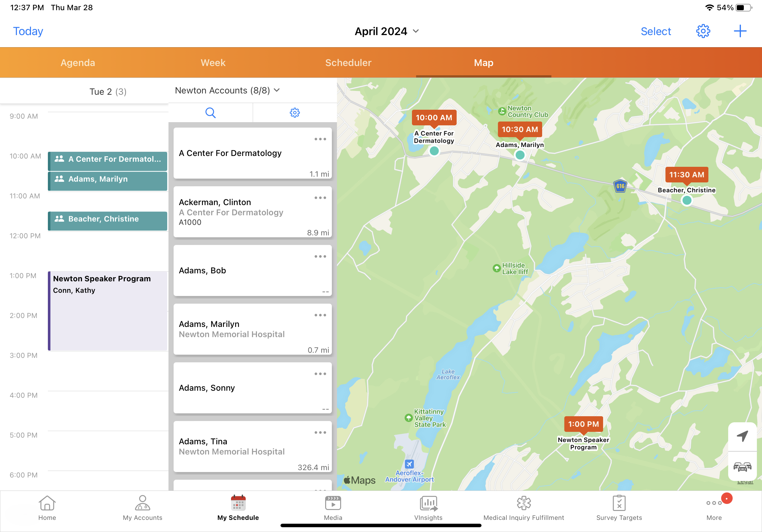Center map on current location arrow
762x532 pixels.
742,436
